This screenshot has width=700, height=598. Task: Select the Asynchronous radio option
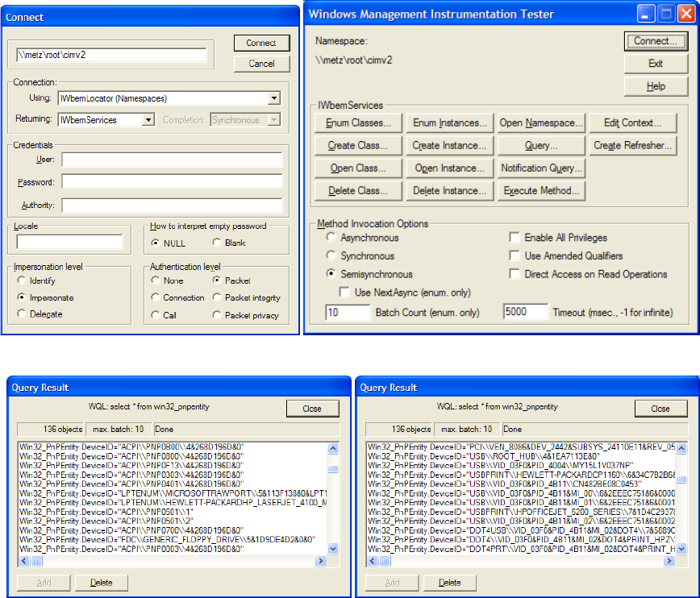331,238
